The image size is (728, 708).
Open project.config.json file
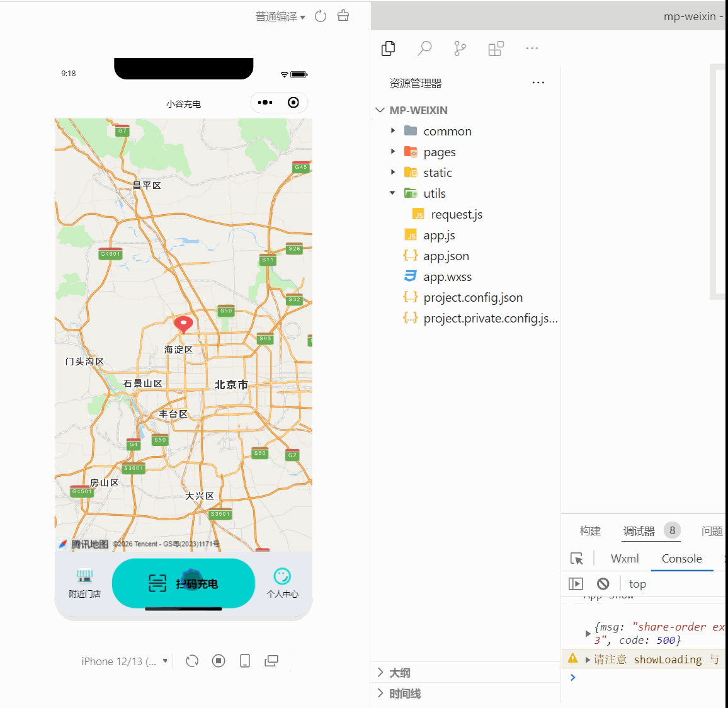473,297
